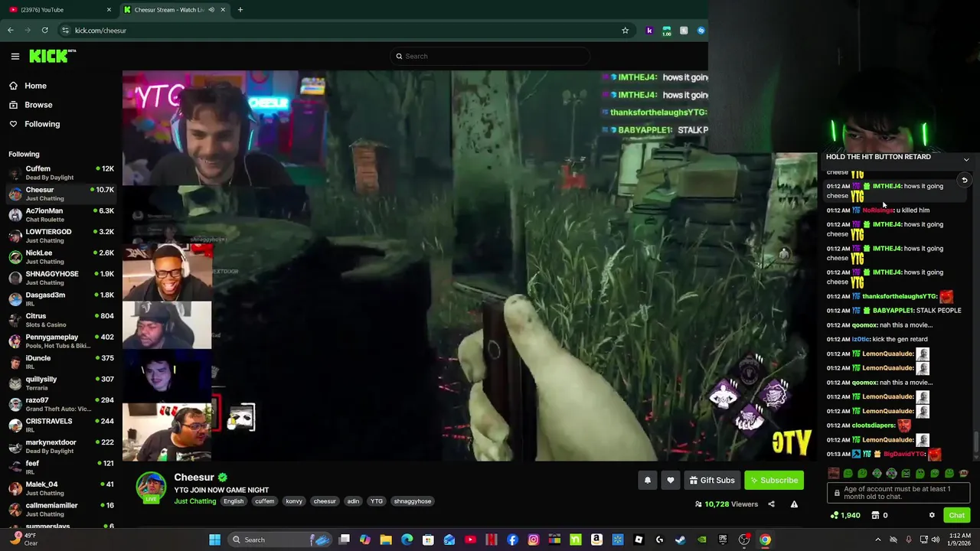980x551 pixels.
Task: Open a new browser tab
Action: pos(240,10)
